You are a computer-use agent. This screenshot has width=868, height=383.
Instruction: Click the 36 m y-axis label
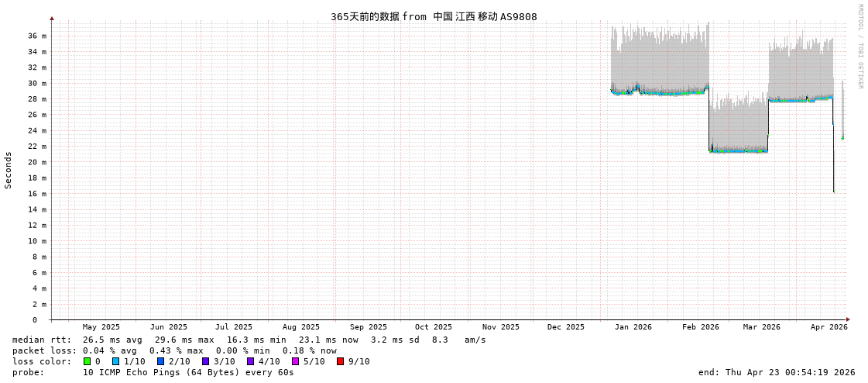[36, 36]
